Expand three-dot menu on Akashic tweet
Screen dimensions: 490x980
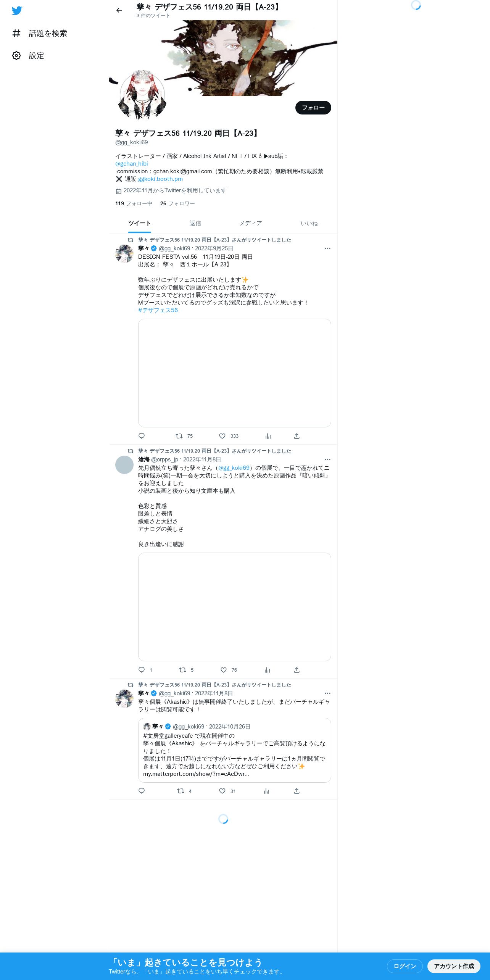click(x=327, y=693)
